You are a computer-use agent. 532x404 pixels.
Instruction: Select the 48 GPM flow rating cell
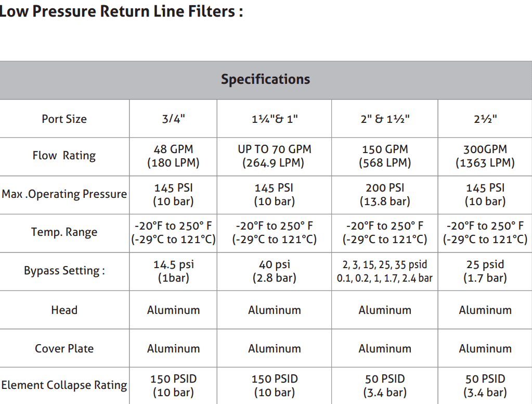[173, 156]
